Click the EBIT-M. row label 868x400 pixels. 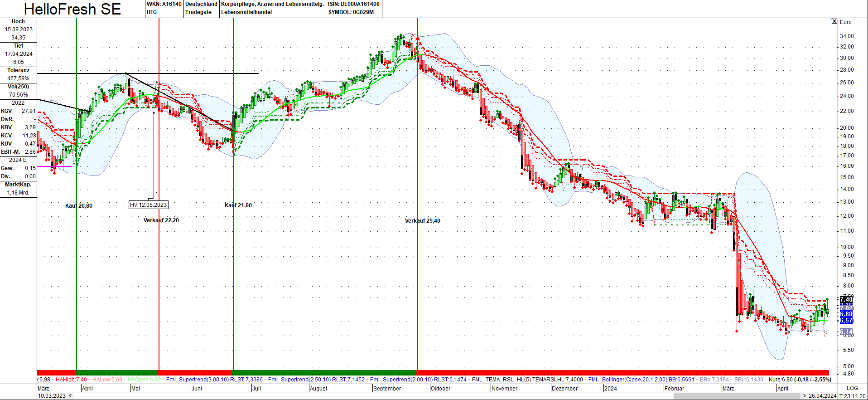click(x=10, y=152)
